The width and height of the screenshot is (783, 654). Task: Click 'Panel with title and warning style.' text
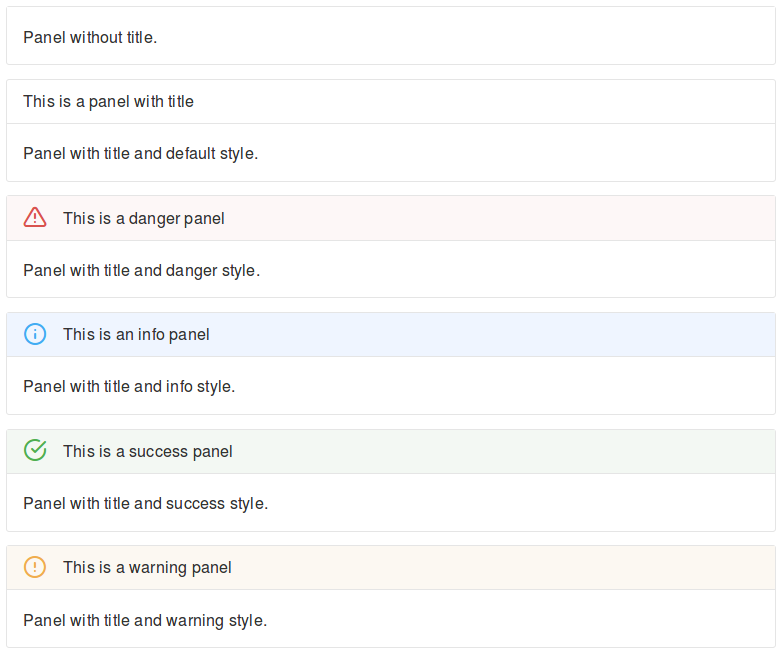[145, 620]
